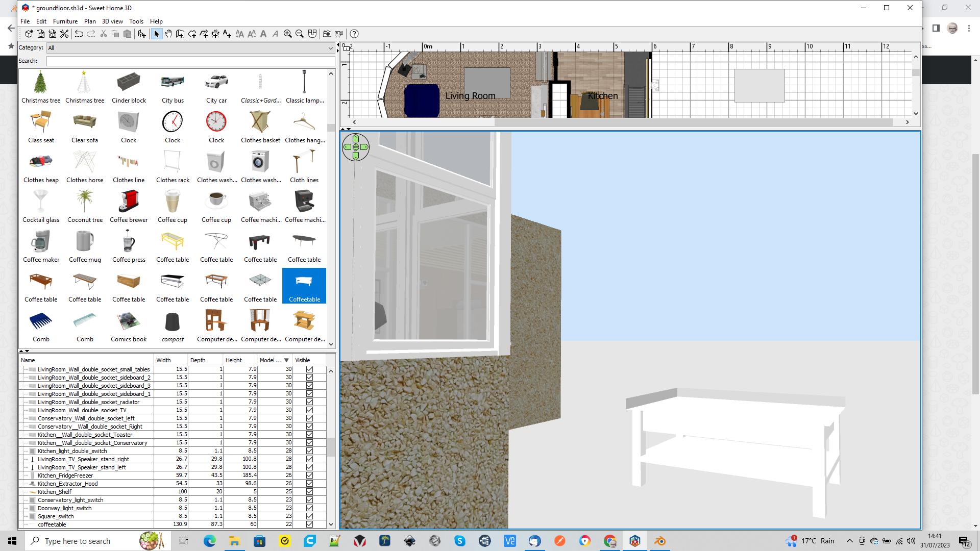
Task: Open the Edit menu
Action: 41,21
